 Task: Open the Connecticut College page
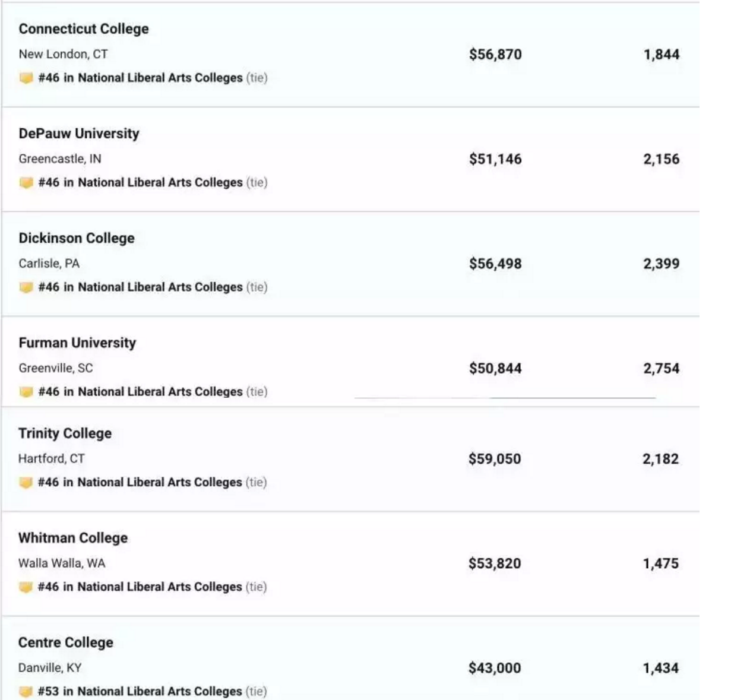click(84, 29)
